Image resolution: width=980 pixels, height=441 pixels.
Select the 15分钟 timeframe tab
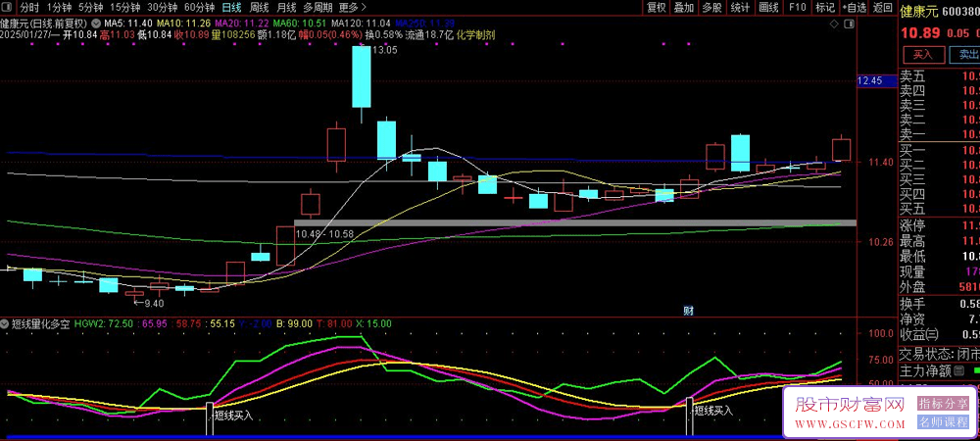124,7
